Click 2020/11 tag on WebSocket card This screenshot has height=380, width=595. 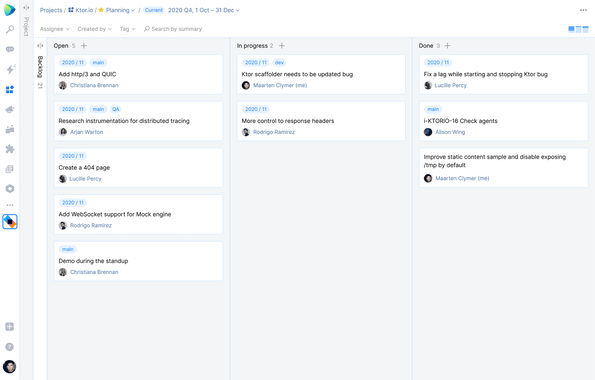pos(73,203)
